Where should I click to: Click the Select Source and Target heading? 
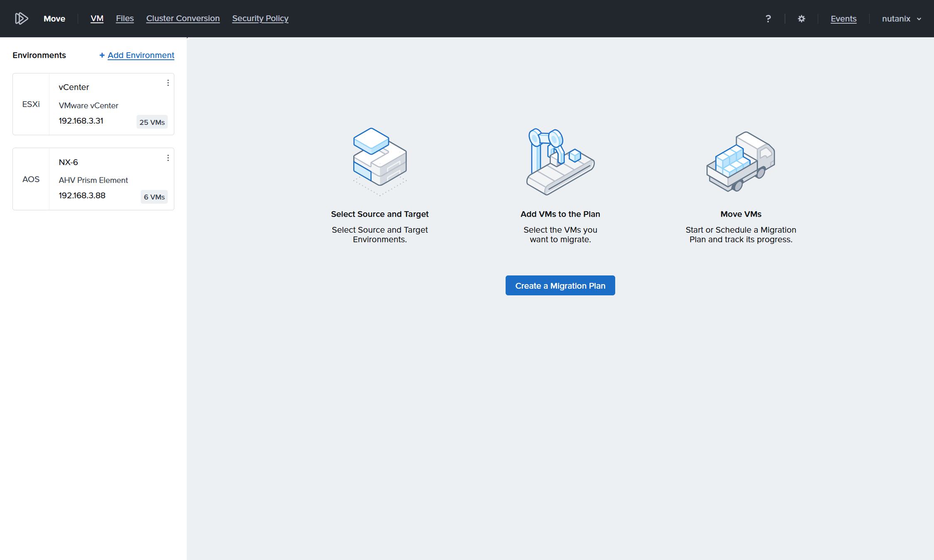[x=380, y=214]
